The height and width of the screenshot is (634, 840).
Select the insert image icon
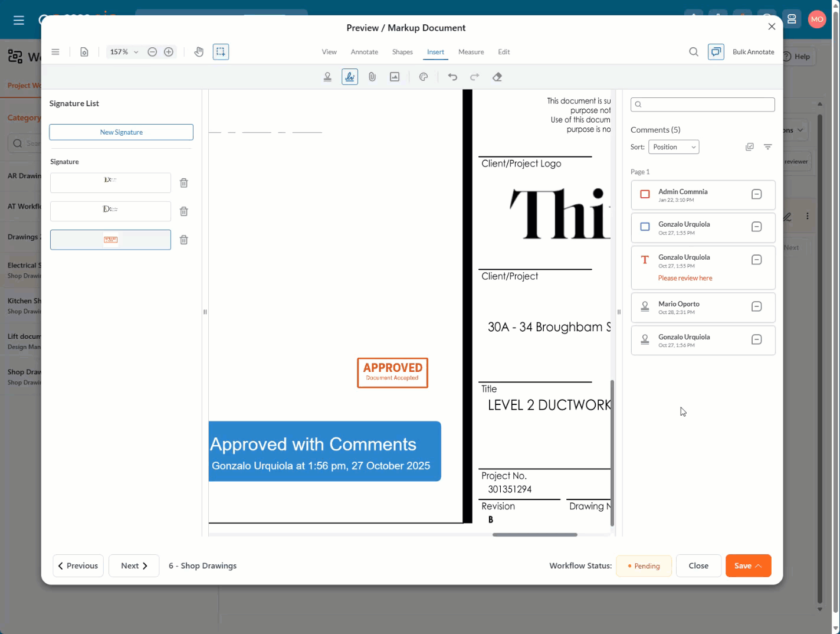pyautogui.click(x=395, y=77)
